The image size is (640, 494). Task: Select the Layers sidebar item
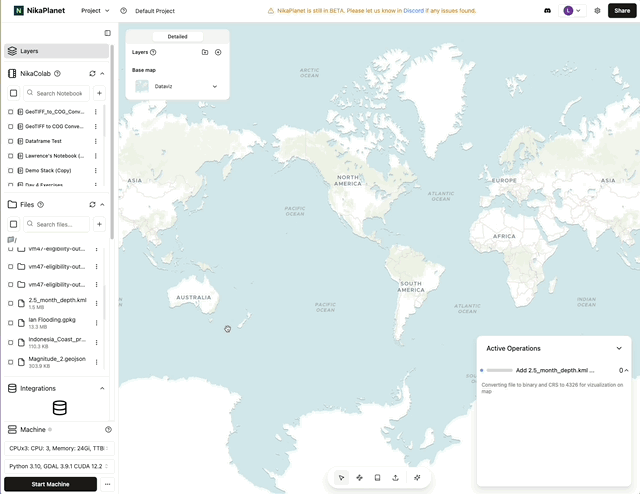(56, 51)
